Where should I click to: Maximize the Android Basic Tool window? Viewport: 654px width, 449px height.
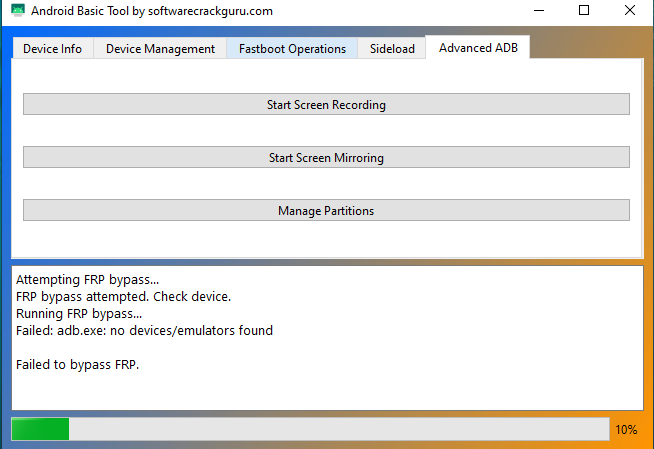(x=584, y=10)
